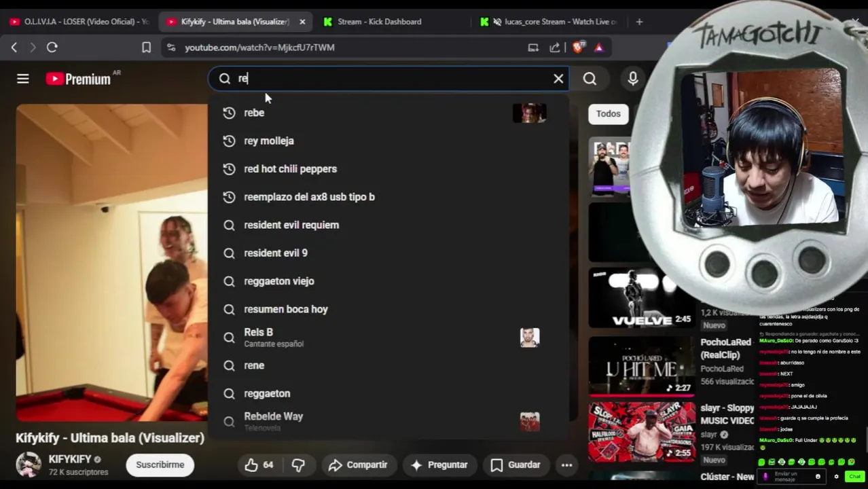Go back with the browser back arrow
Viewport: 868px width, 489px height.
14,47
